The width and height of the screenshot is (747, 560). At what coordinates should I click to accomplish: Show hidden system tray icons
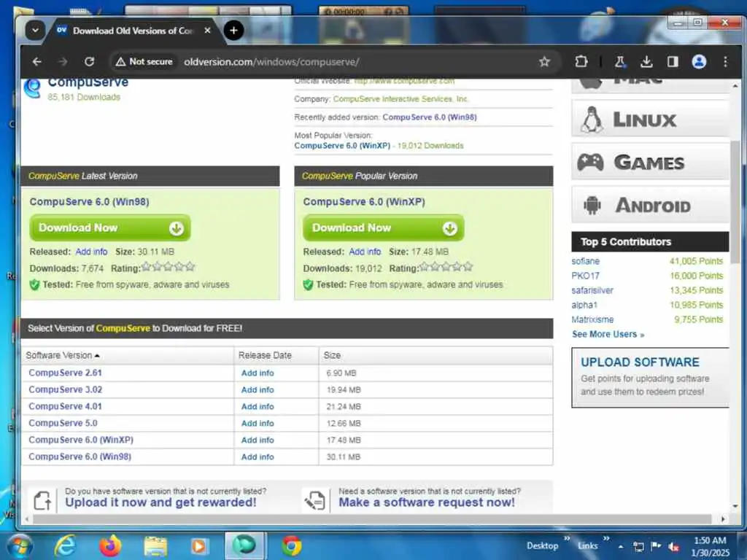620,547
